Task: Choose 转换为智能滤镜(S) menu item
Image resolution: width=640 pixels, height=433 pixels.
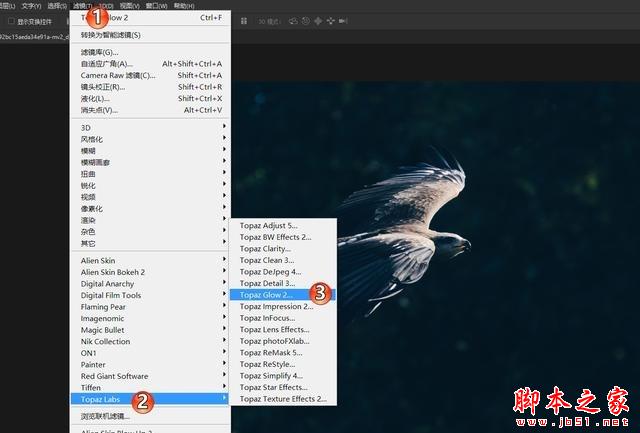Action: (x=150, y=35)
